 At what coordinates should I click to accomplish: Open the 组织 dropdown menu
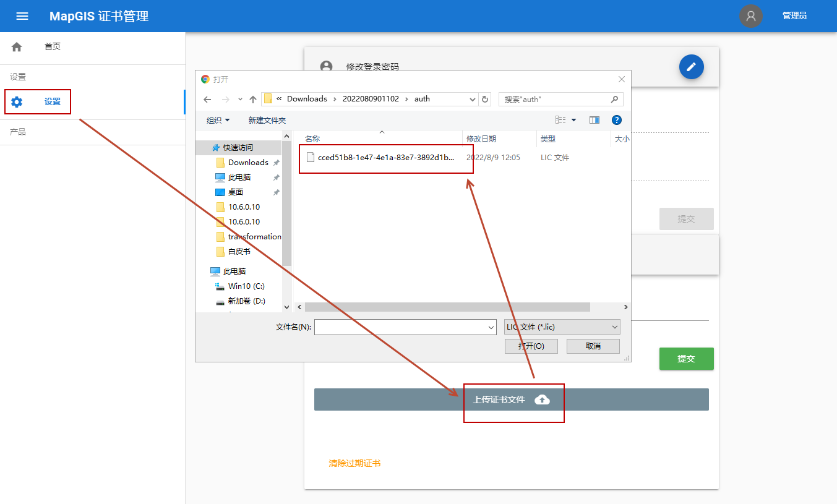[218, 120]
